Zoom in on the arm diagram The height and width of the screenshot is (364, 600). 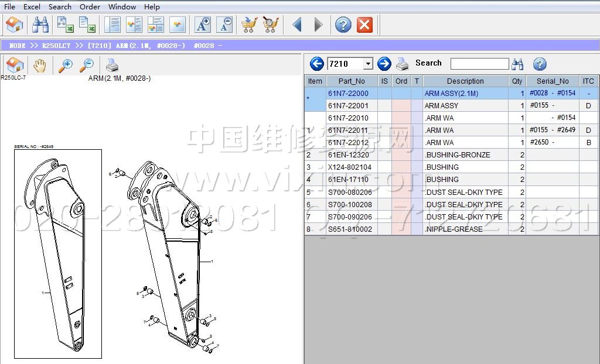[x=66, y=65]
